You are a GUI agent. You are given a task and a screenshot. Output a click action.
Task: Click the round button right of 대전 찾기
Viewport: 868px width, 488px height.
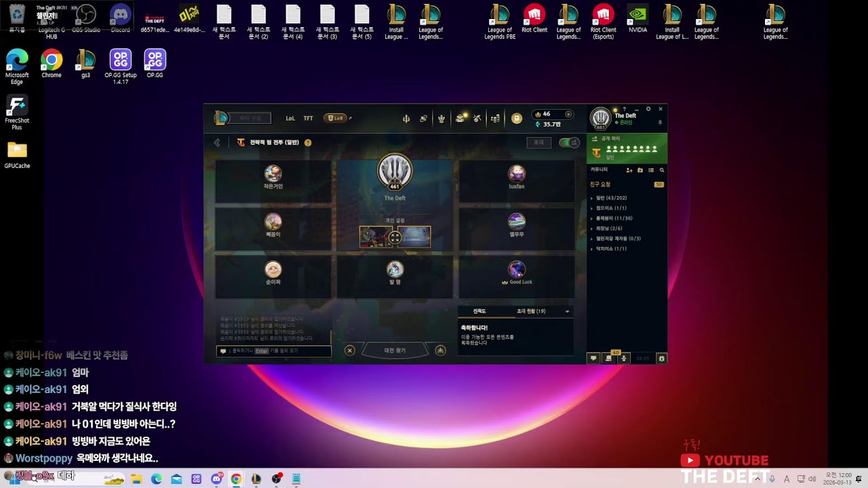(x=440, y=350)
